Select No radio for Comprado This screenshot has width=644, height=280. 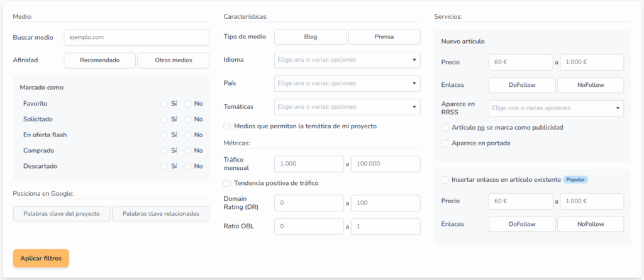[187, 151]
